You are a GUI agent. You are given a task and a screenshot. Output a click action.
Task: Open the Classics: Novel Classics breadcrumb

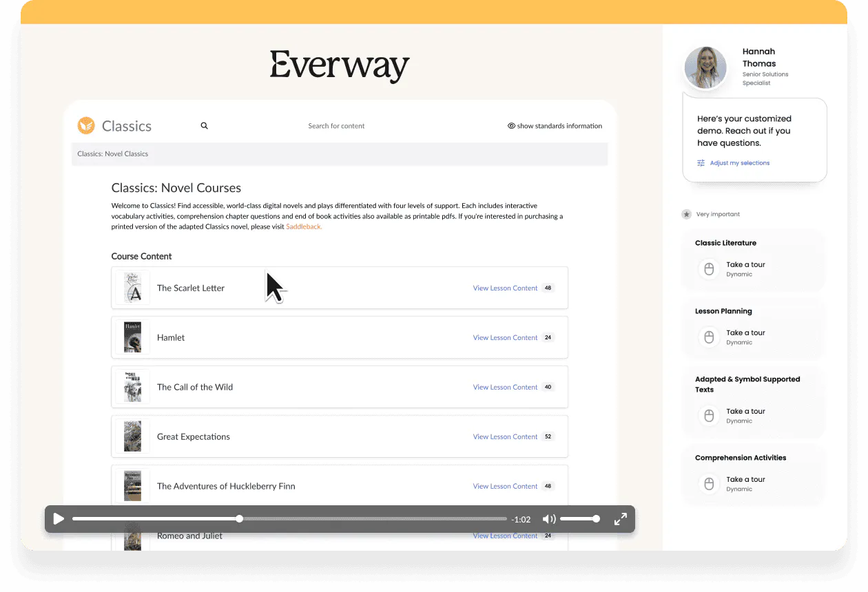pos(112,154)
